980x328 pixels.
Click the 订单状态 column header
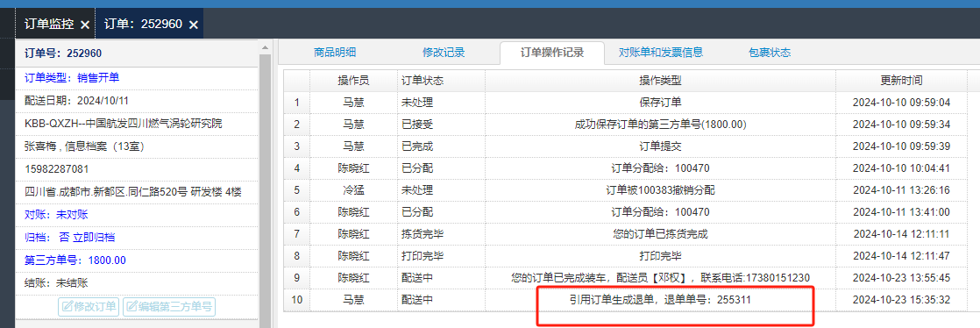tap(441, 81)
